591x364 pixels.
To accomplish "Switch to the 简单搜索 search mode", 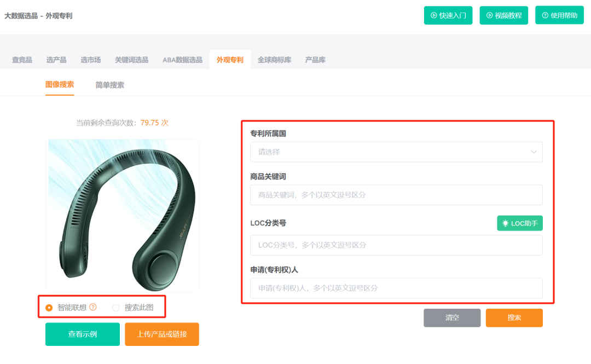I will coord(108,85).
